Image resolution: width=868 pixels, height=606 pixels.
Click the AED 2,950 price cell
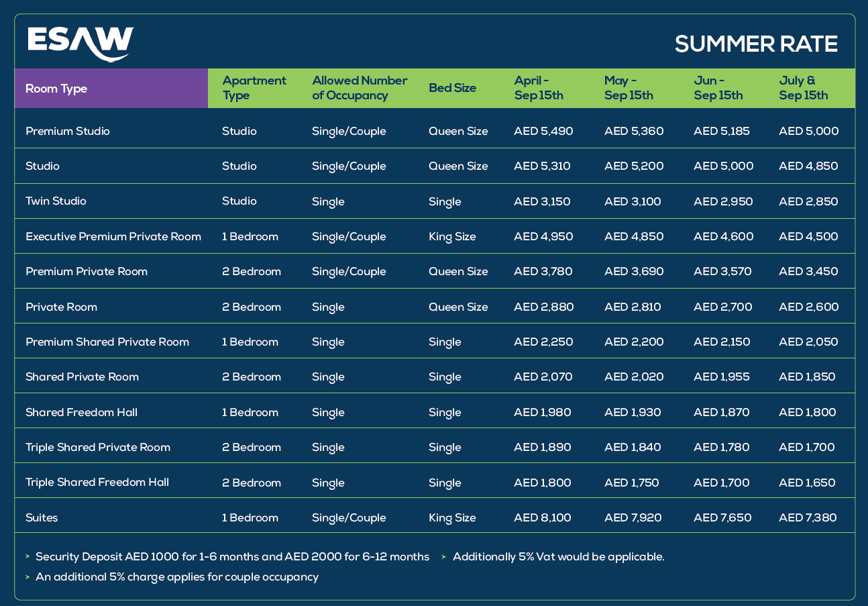pyautogui.click(x=723, y=201)
